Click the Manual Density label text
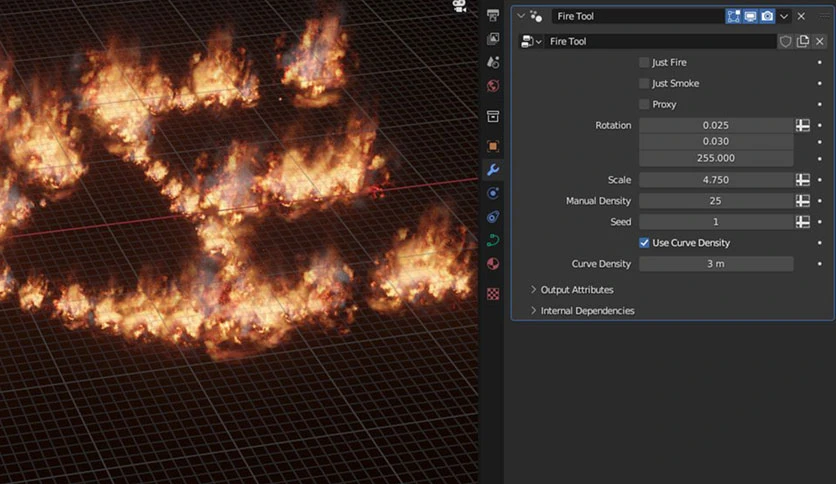Viewport: 836px width, 484px height. tap(598, 201)
